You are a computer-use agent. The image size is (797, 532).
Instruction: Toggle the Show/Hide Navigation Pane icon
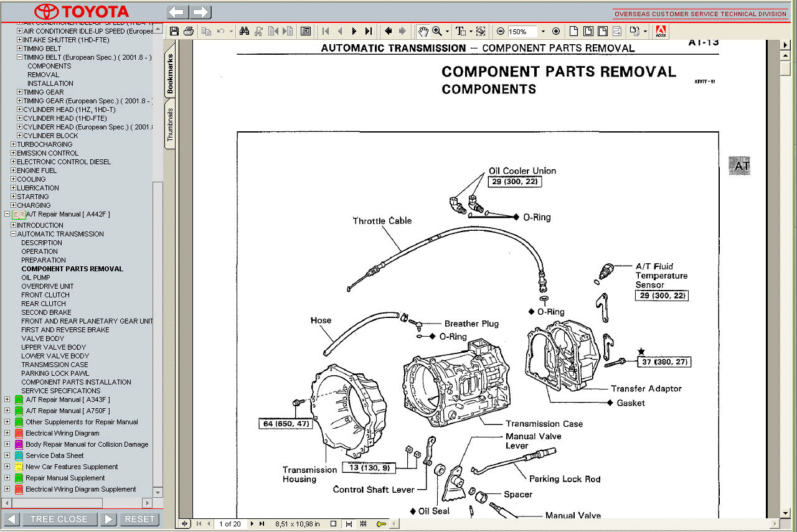[x=306, y=31]
